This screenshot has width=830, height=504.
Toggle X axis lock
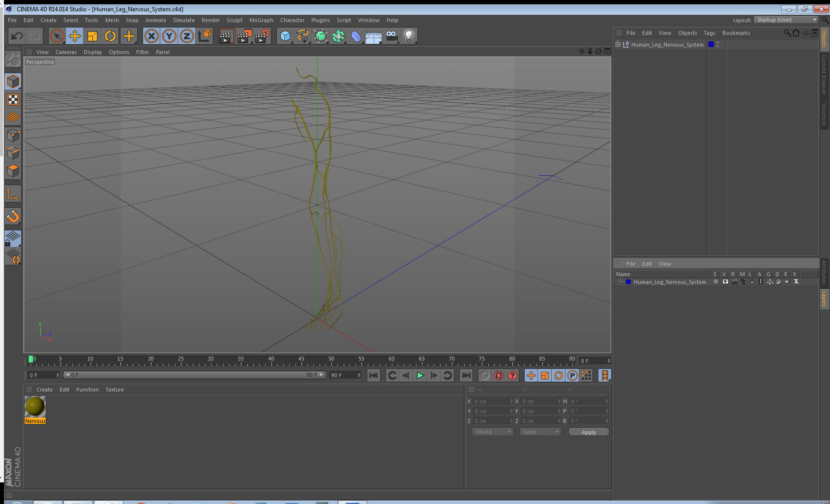tap(151, 36)
